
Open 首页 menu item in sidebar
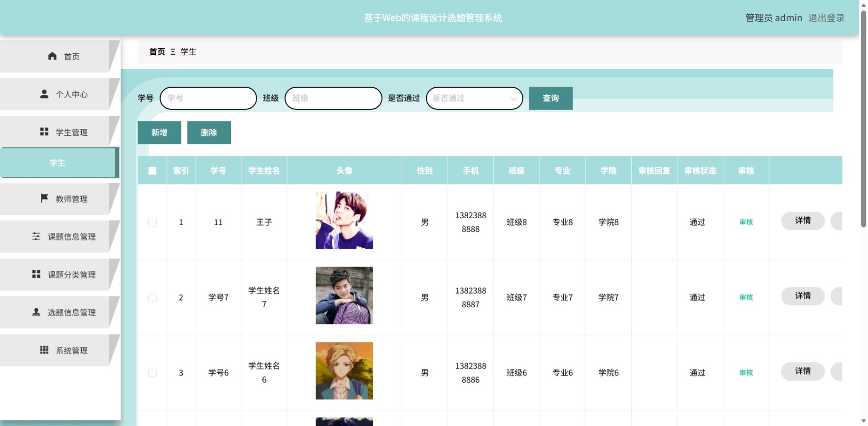[59, 57]
